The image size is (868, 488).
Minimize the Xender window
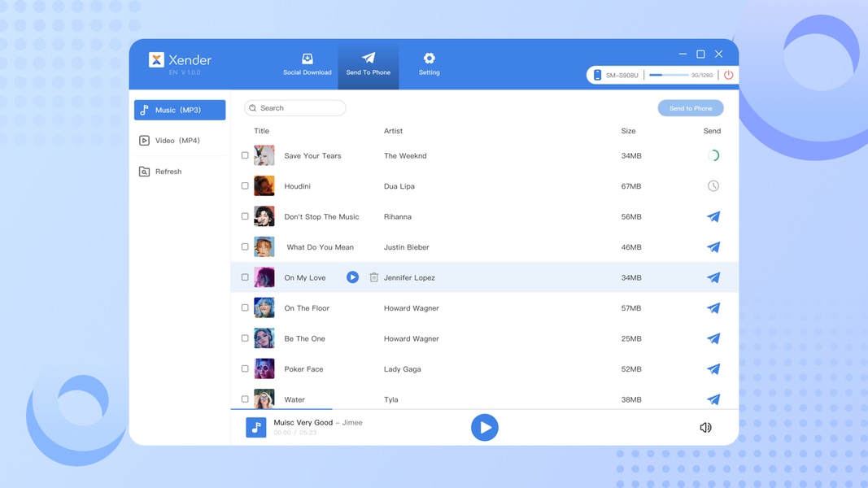coord(683,54)
